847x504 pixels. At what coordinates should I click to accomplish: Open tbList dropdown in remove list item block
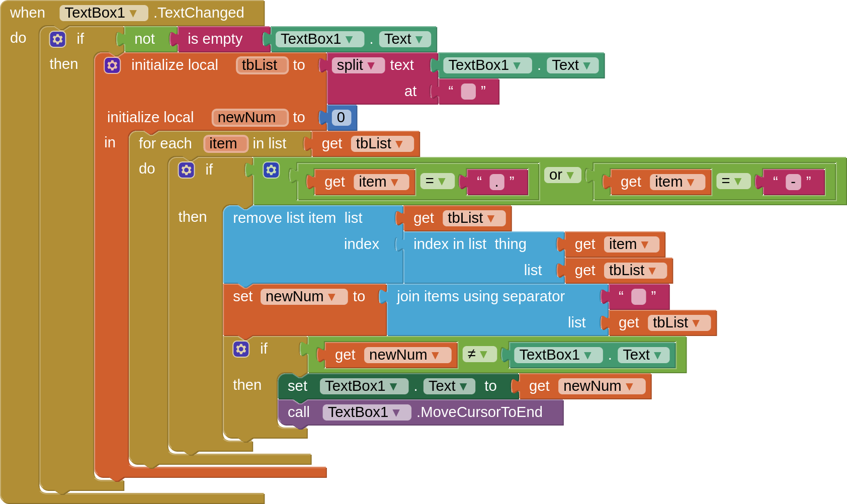[x=493, y=218]
